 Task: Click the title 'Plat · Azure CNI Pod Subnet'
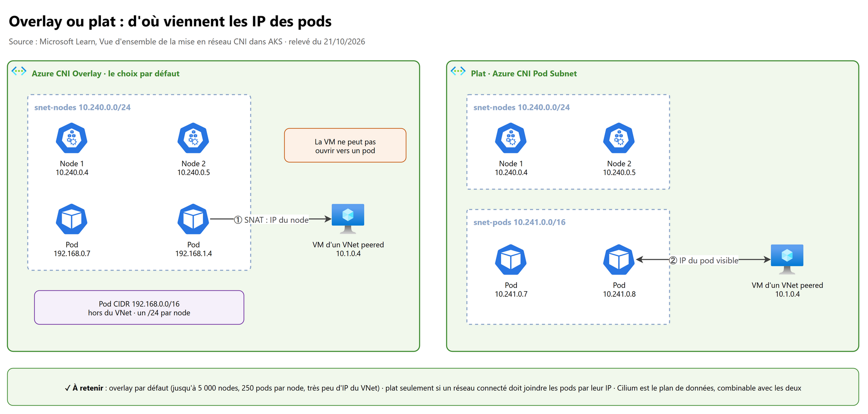pyautogui.click(x=524, y=74)
